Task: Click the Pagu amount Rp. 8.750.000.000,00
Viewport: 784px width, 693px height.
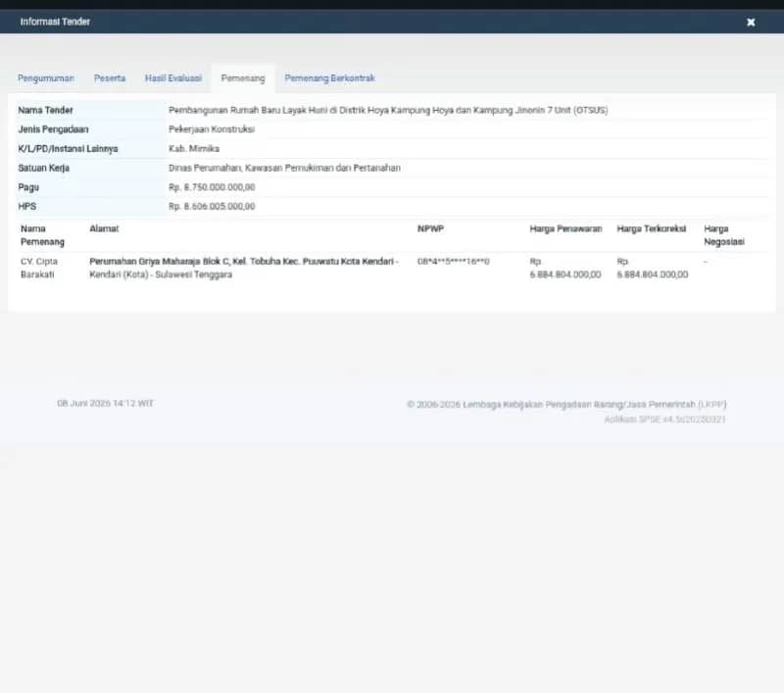Action: pos(212,187)
